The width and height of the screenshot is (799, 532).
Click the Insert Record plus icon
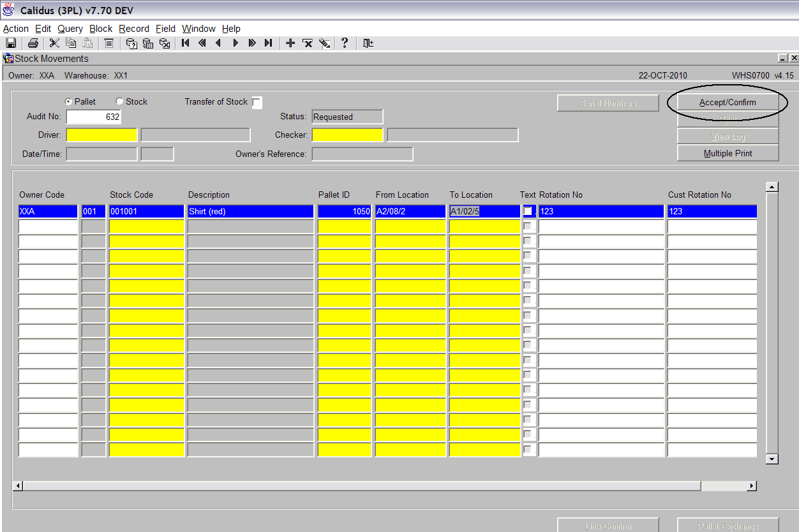[x=290, y=43]
